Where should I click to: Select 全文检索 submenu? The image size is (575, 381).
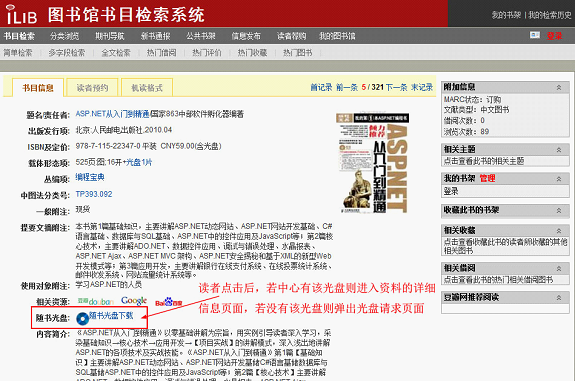tap(116, 53)
